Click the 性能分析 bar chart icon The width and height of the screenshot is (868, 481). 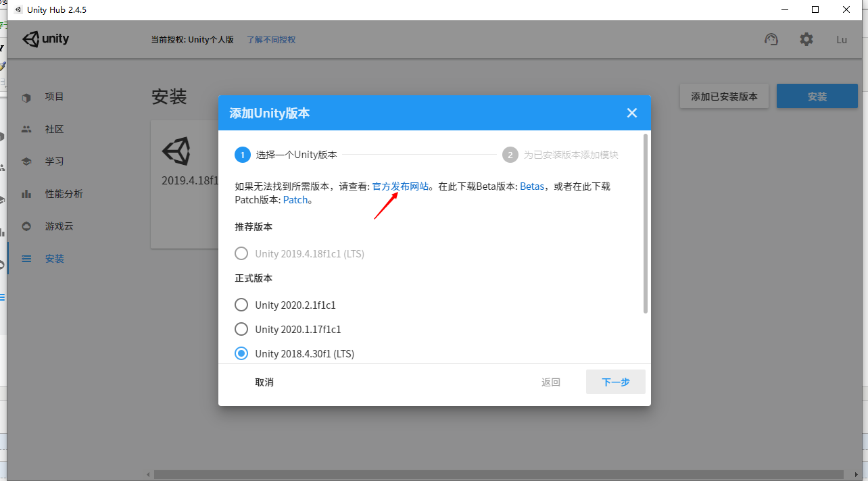tap(26, 194)
